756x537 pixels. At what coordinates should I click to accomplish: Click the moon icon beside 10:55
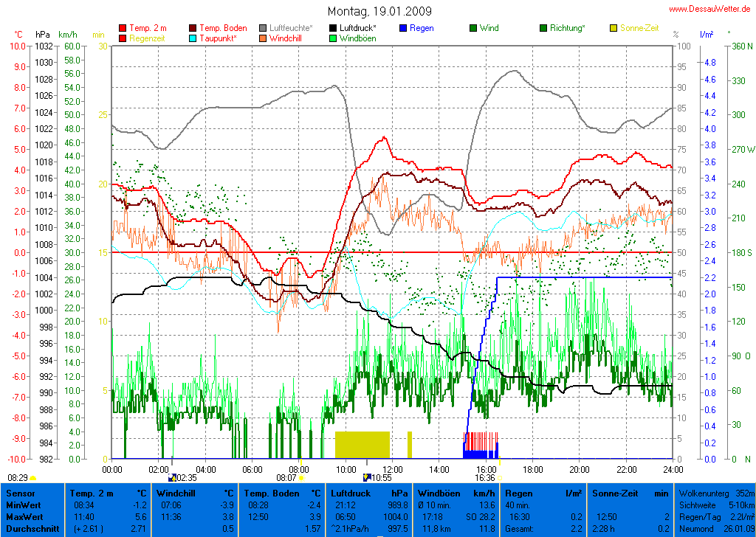(367, 478)
